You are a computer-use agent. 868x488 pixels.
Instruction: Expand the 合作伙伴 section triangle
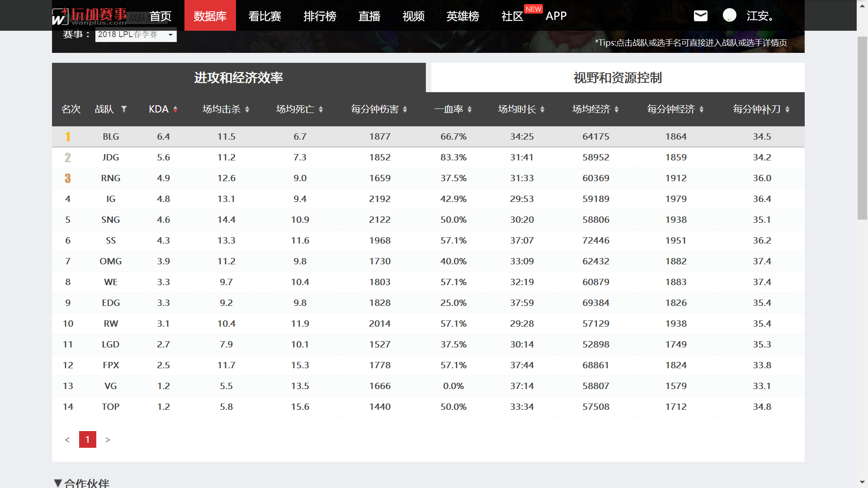[x=57, y=483]
